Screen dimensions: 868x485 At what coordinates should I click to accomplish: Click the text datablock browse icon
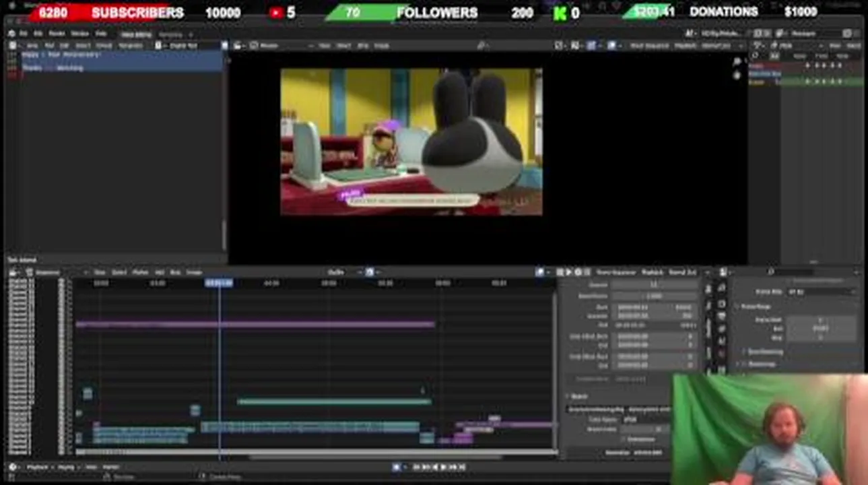159,45
